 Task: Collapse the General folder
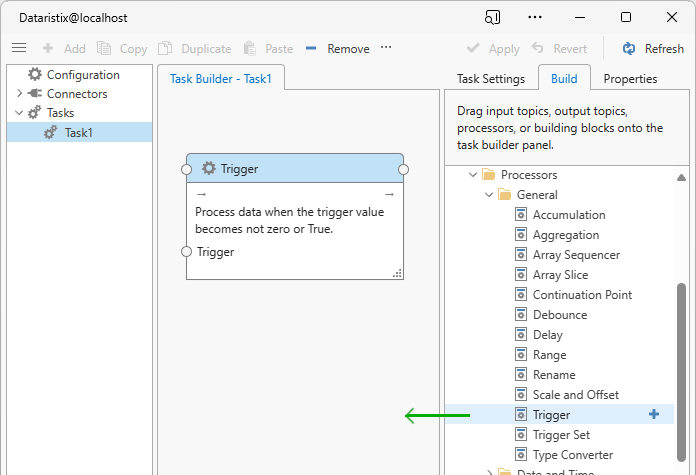[x=489, y=195]
